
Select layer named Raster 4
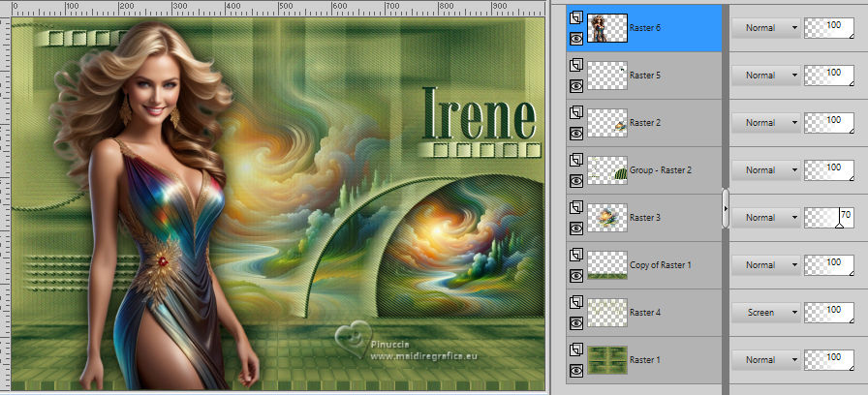(x=645, y=313)
